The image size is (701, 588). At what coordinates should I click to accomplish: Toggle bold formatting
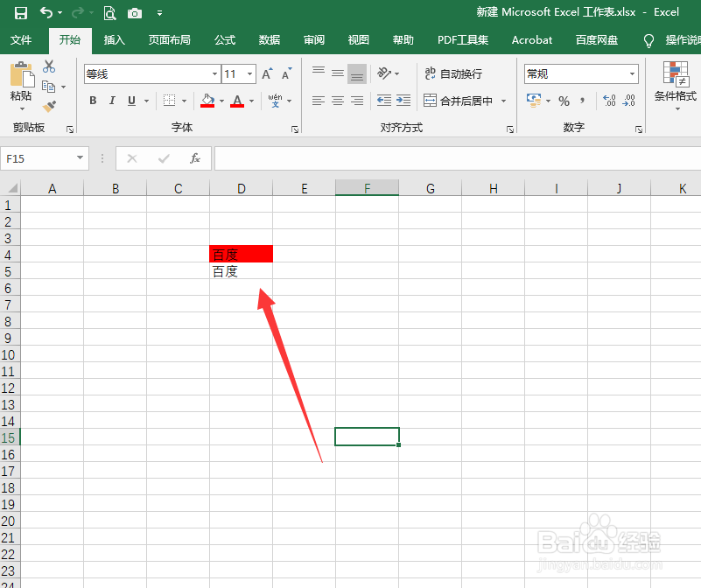[93, 101]
